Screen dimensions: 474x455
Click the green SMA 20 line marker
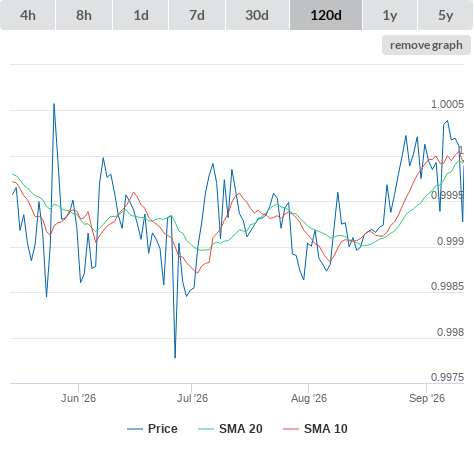click(206, 429)
